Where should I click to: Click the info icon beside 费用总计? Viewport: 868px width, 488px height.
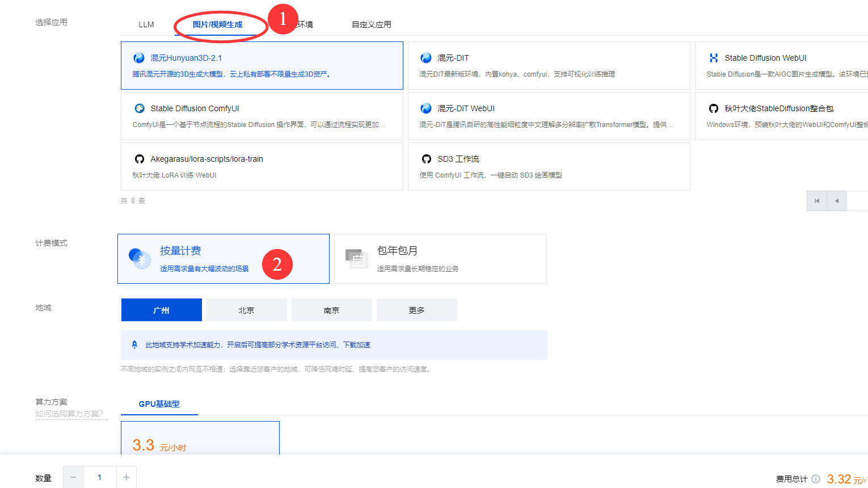[x=816, y=479]
